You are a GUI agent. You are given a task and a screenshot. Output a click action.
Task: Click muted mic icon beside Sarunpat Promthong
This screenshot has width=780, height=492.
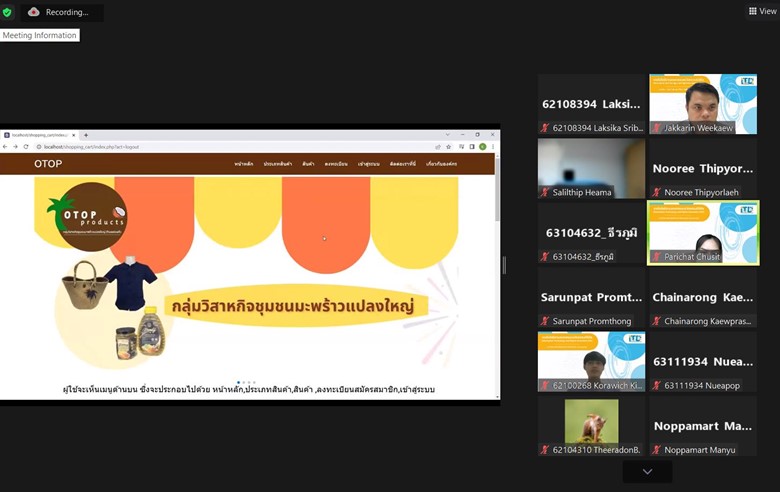point(545,321)
